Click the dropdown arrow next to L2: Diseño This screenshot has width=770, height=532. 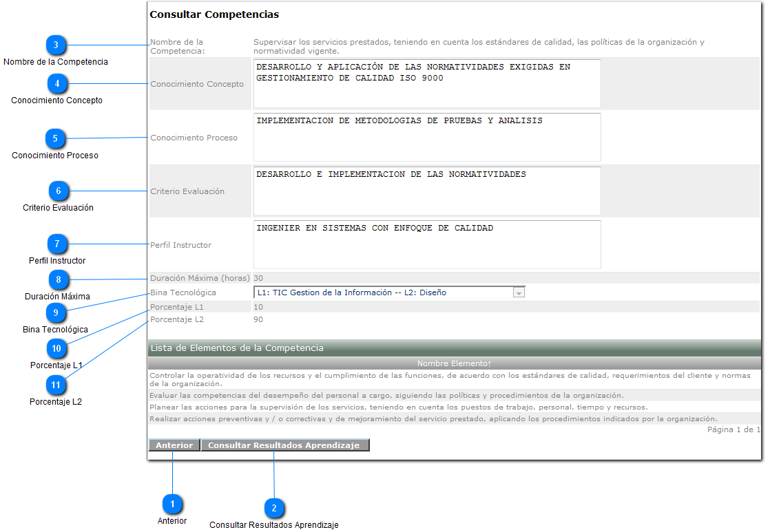pos(518,292)
